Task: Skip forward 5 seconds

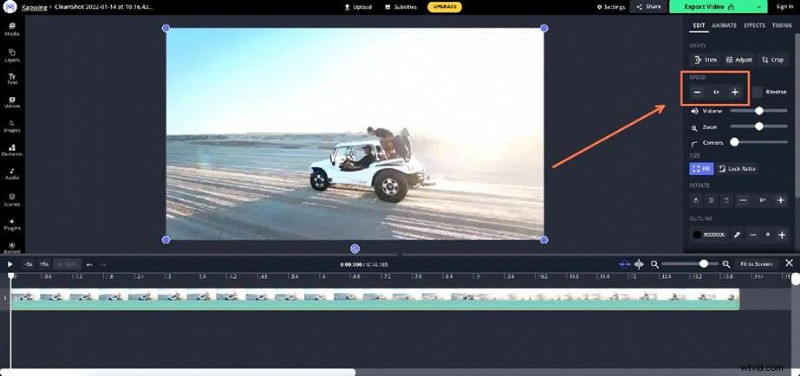Action: click(x=44, y=264)
